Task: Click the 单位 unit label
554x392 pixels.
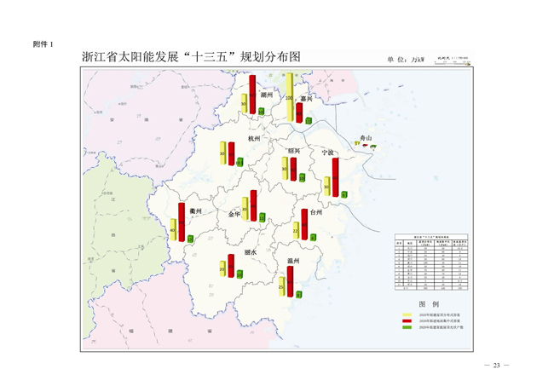Action: pos(406,60)
